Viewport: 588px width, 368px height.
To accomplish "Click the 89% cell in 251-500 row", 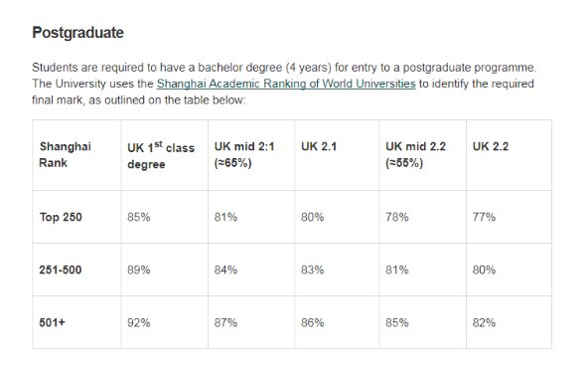I will (139, 270).
